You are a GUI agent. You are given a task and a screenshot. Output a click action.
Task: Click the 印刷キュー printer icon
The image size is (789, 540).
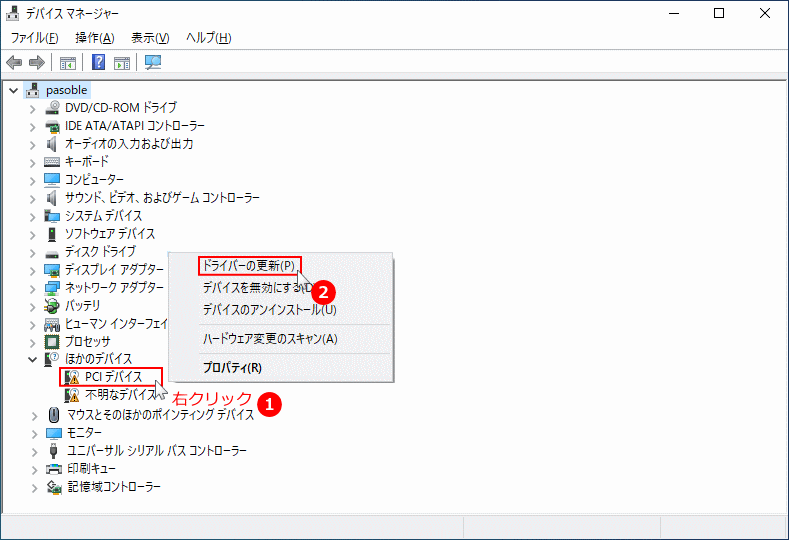54,469
